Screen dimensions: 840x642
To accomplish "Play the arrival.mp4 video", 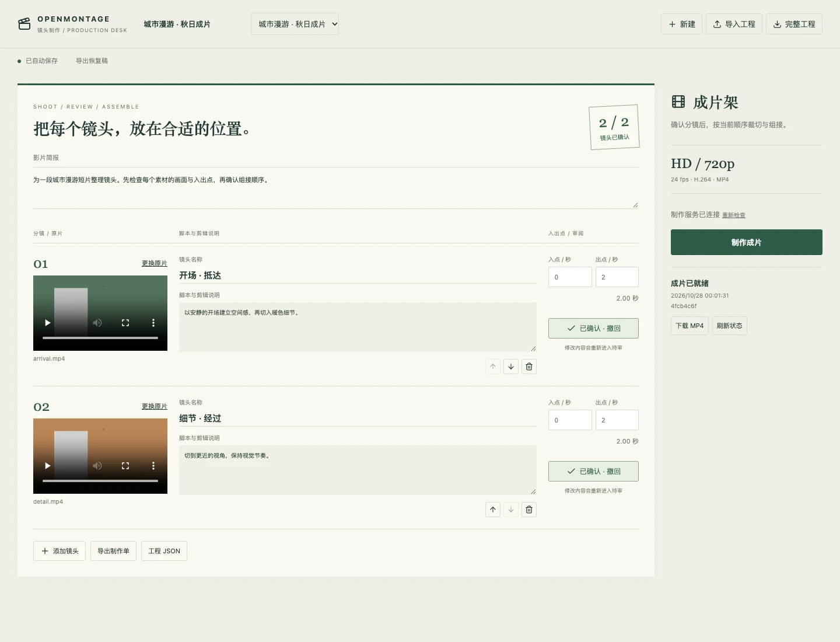I will coord(48,323).
